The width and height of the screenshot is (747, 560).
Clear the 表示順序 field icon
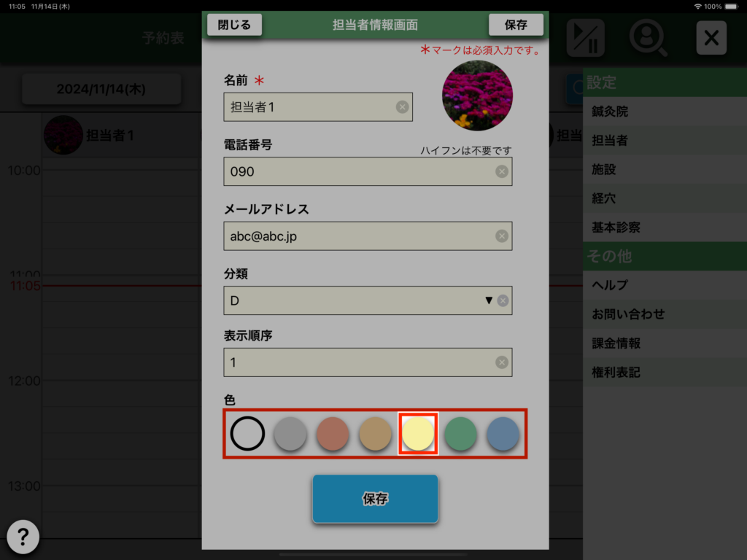coord(502,362)
